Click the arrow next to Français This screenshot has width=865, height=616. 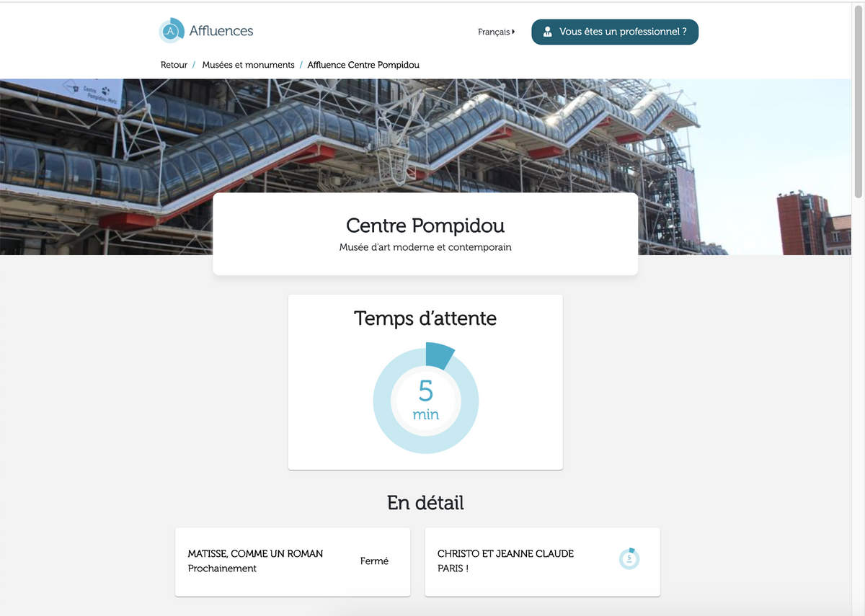coord(513,32)
